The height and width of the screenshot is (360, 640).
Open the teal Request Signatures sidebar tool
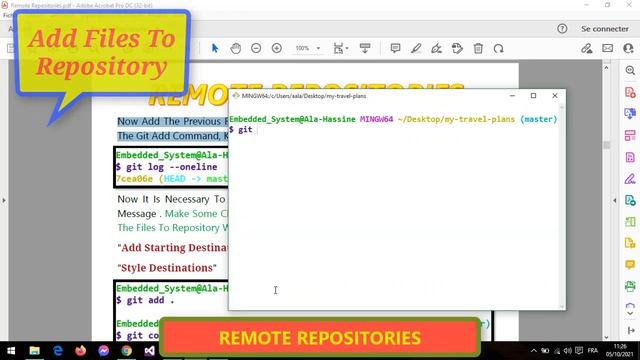tap(630, 200)
